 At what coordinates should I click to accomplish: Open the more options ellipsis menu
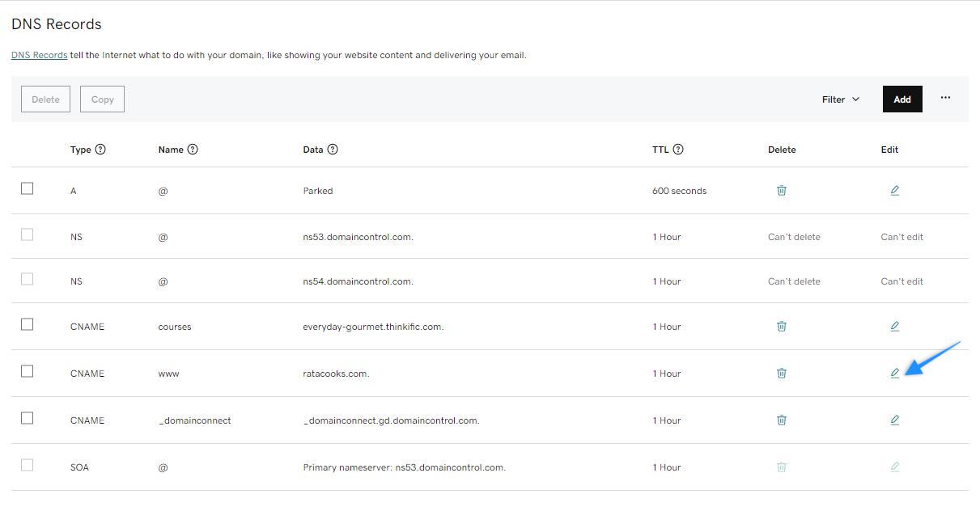(x=945, y=99)
